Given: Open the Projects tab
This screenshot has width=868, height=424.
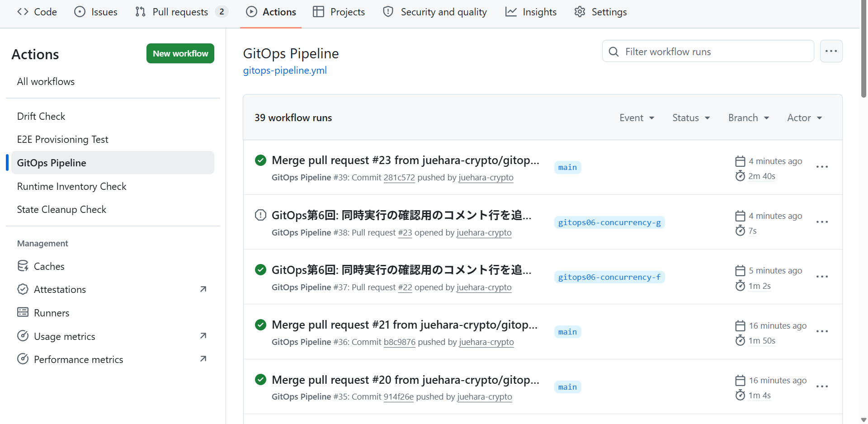Looking at the screenshot, I should [x=339, y=12].
